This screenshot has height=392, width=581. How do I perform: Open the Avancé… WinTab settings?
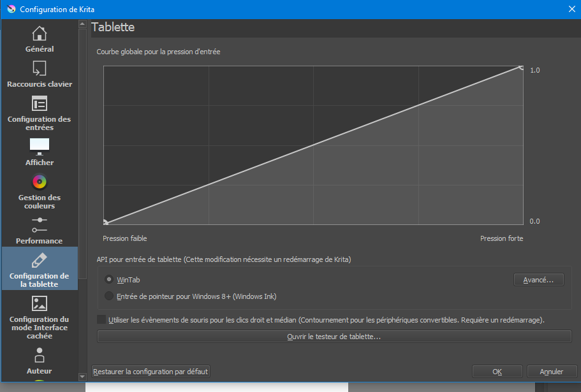pyautogui.click(x=538, y=280)
